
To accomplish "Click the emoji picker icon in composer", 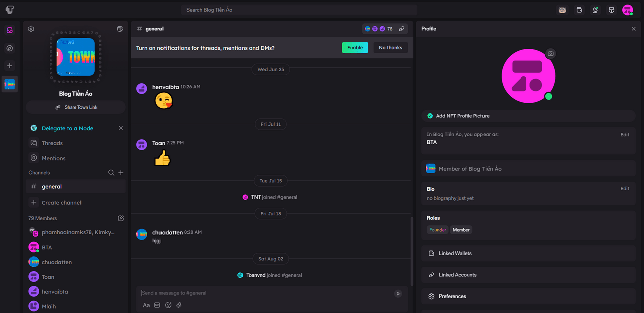I will [x=168, y=305].
